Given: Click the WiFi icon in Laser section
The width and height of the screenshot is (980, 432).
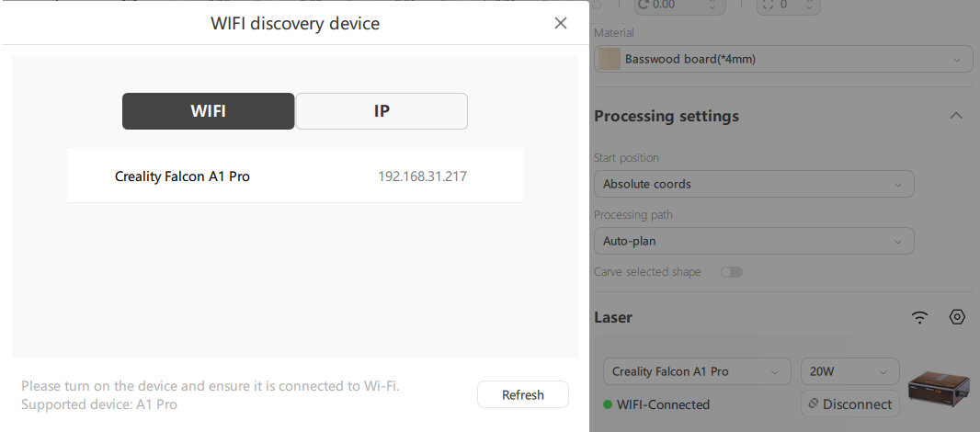Looking at the screenshot, I should click(919, 317).
